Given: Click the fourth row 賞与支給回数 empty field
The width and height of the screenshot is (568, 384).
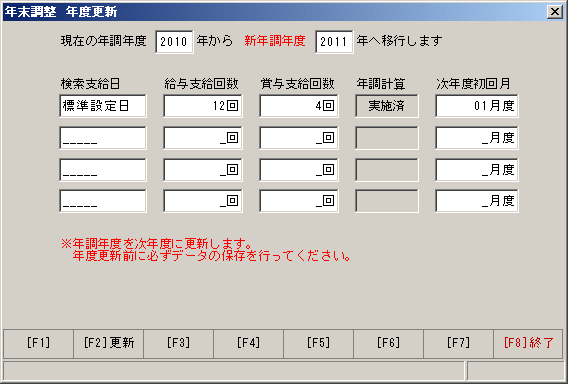Looking at the screenshot, I should pos(299,201).
